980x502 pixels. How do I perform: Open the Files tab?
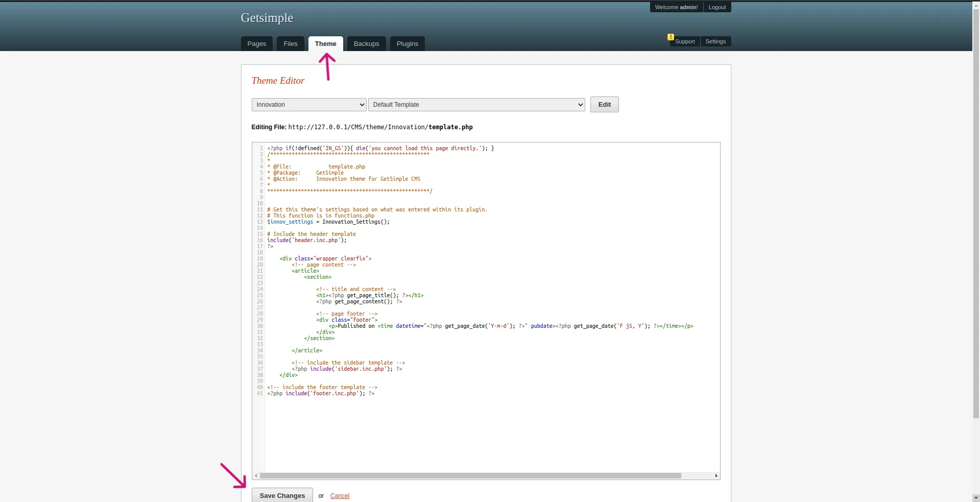(290, 43)
